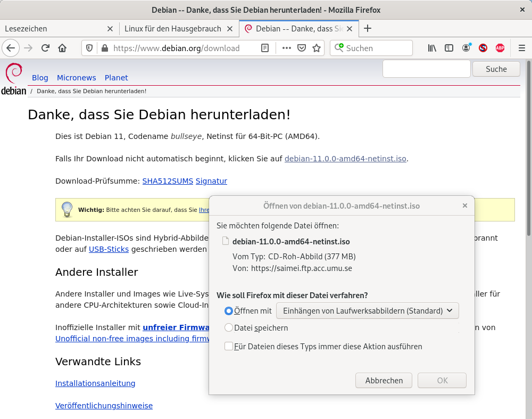Click the OK button in dialog
532x419 pixels.
[x=442, y=380]
